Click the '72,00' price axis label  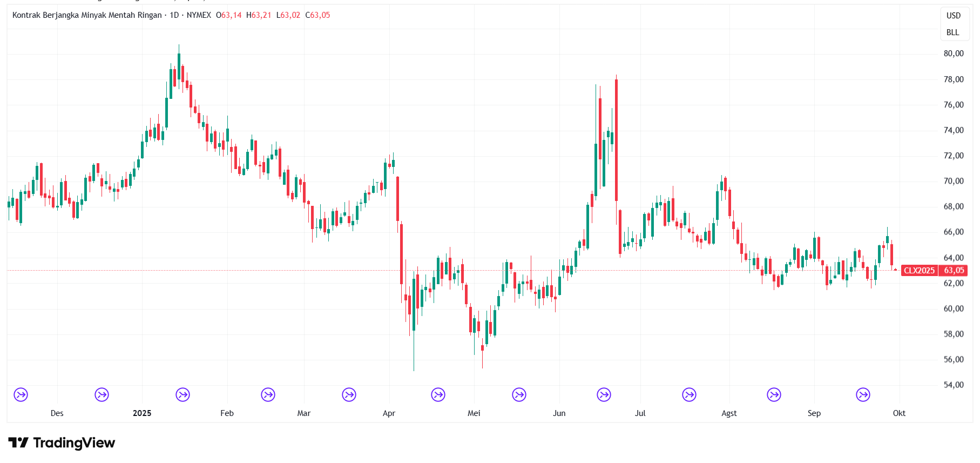(954, 156)
